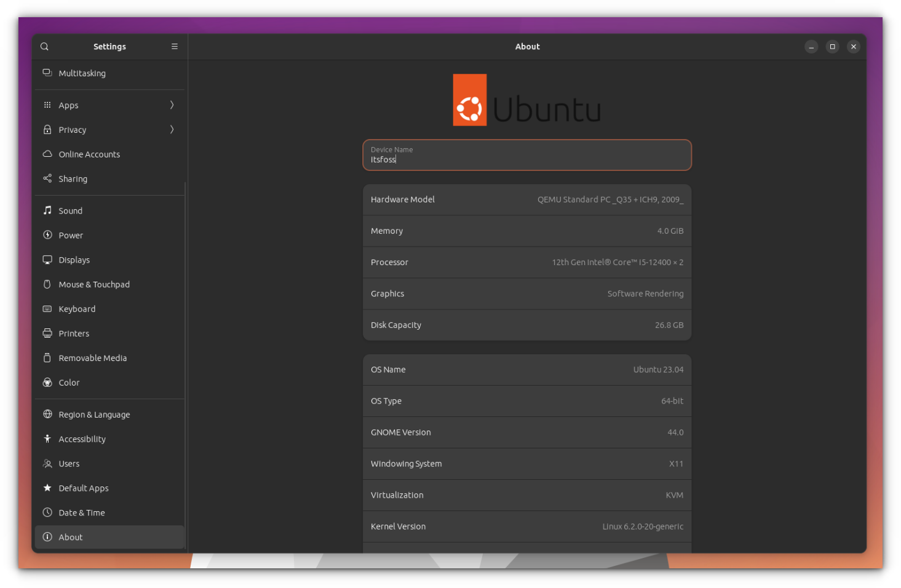Select Displays label in sidebar
901x588 pixels.
coord(74,260)
